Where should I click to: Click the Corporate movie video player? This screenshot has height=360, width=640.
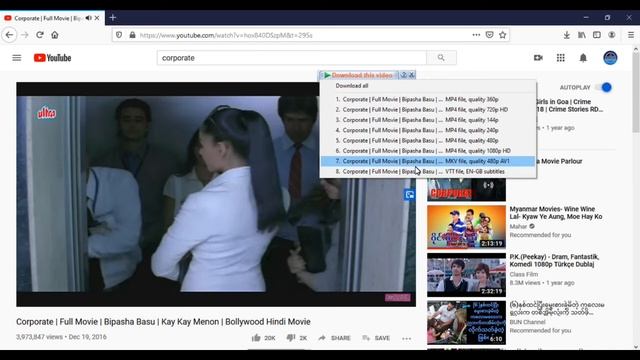tap(216, 194)
